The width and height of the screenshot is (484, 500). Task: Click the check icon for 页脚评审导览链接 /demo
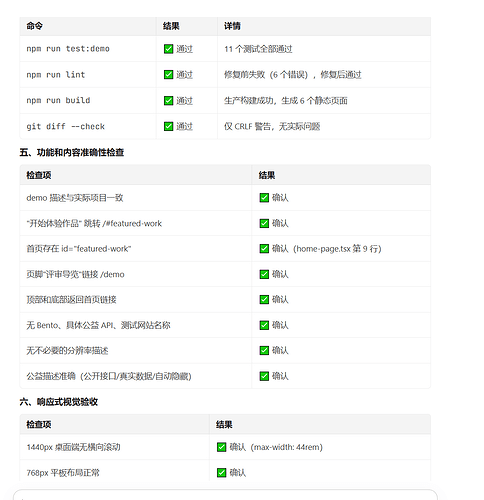[264, 274]
